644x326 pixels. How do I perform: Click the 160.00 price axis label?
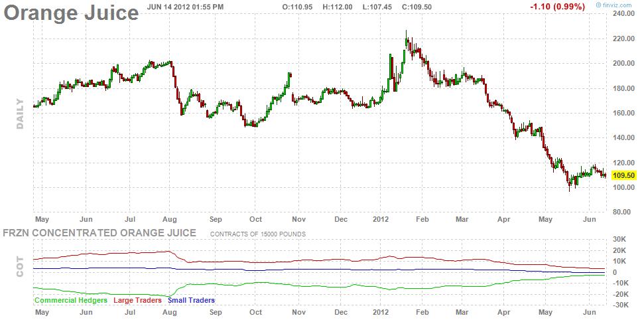(623, 113)
